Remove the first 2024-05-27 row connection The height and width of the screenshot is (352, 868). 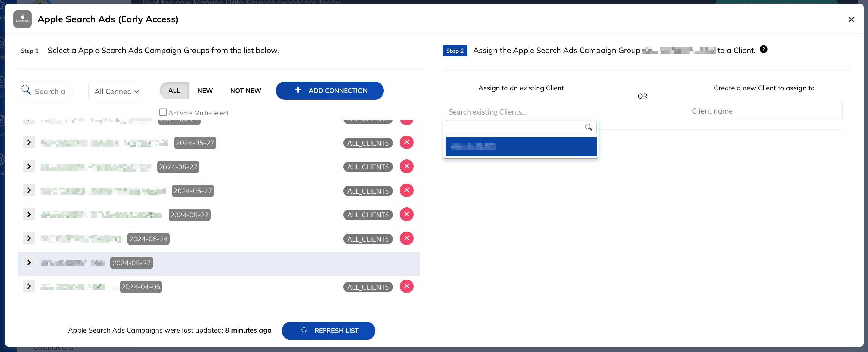[x=406, y=142]
